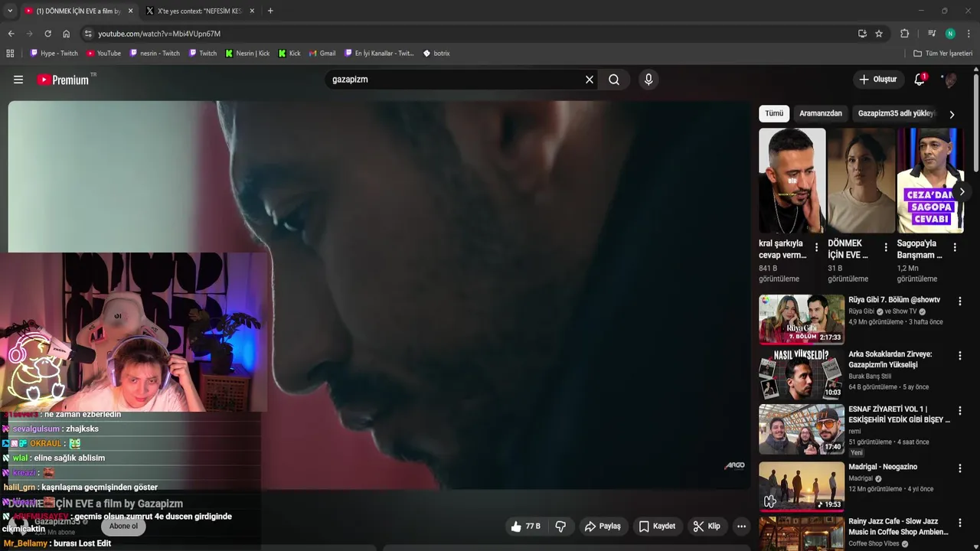Open Arka Sokaklardan Zirveye thumbnail

pos(802,374)
